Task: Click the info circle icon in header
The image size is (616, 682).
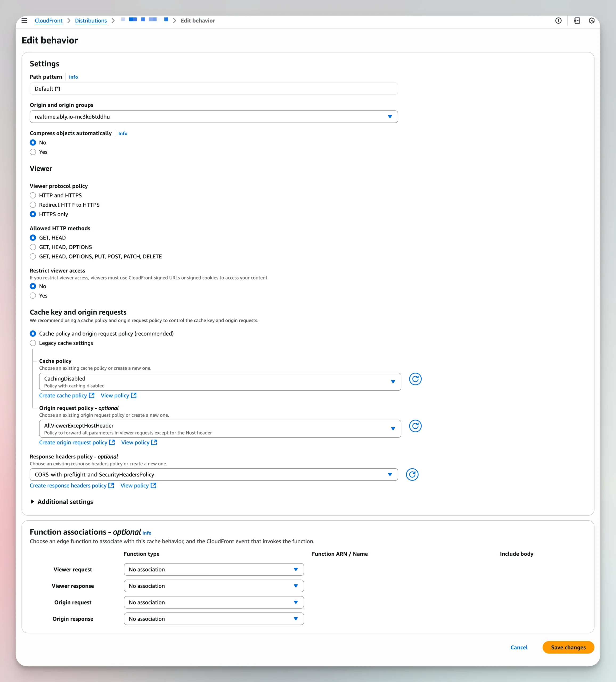Action: tap(558, 21)
